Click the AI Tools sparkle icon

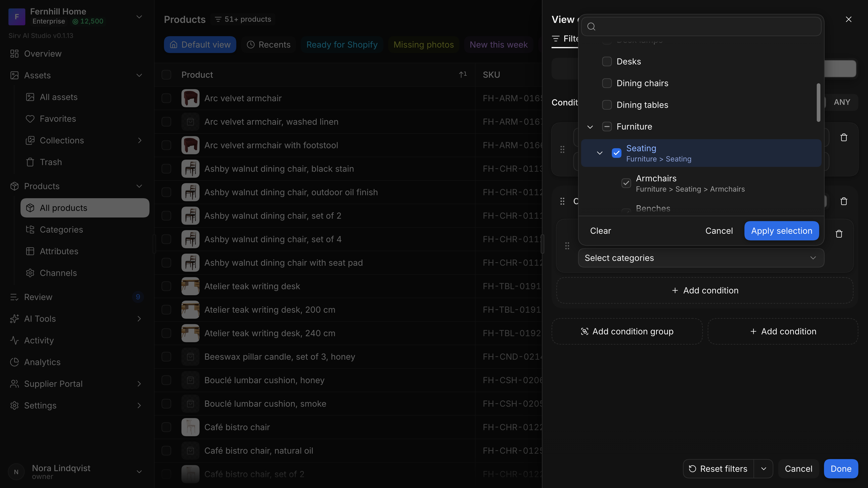click(x=14, y=319)
